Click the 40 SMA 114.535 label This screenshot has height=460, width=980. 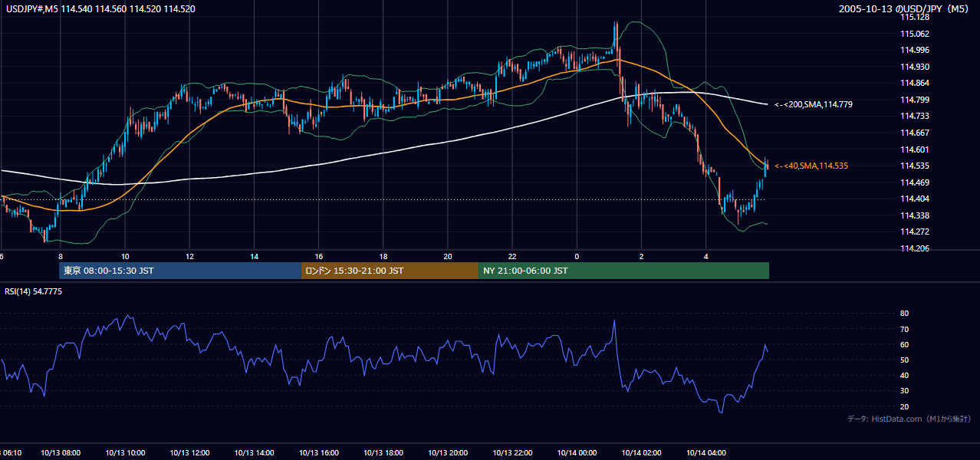tap(811, 166)
